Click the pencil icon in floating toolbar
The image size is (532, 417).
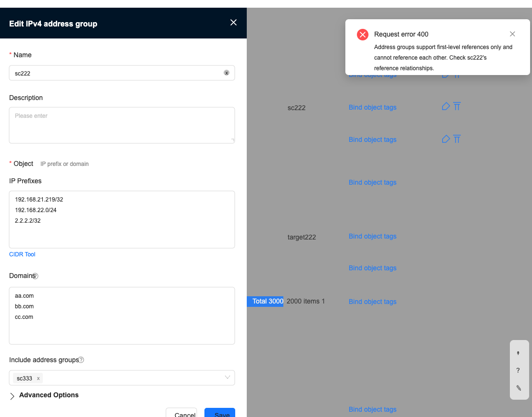[x=519, y=388]
